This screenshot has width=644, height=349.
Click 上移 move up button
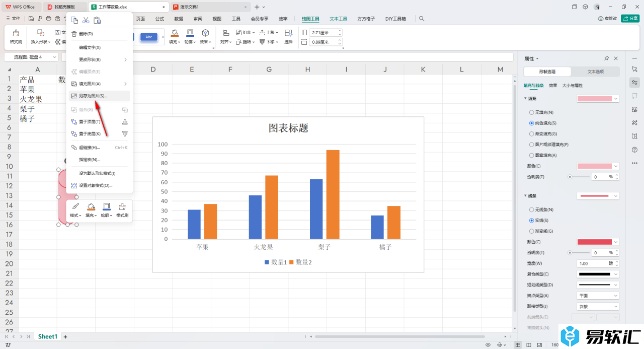(269, 32)
